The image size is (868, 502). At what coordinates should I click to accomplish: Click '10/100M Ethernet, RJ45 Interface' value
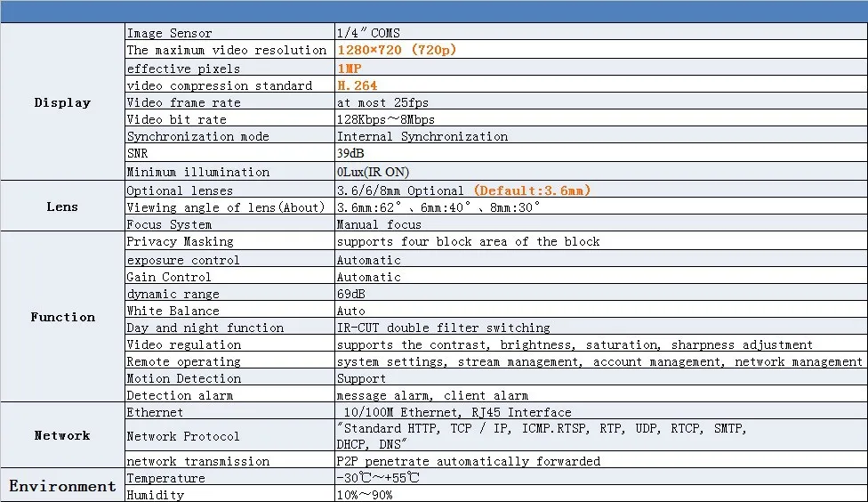coord(457,412)
